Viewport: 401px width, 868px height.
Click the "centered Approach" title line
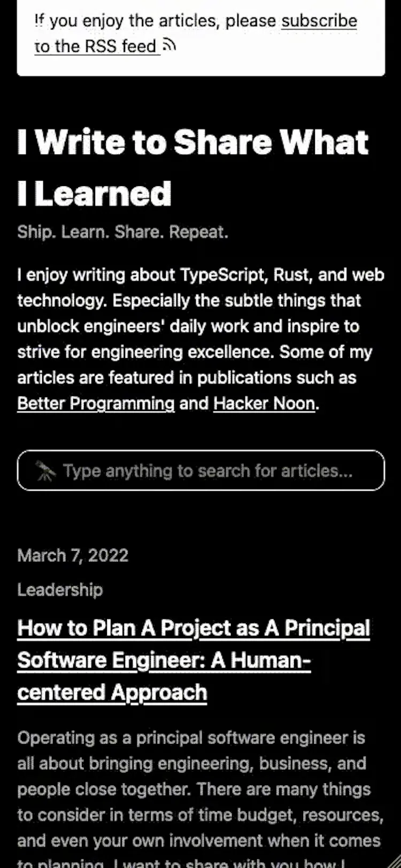112,692
